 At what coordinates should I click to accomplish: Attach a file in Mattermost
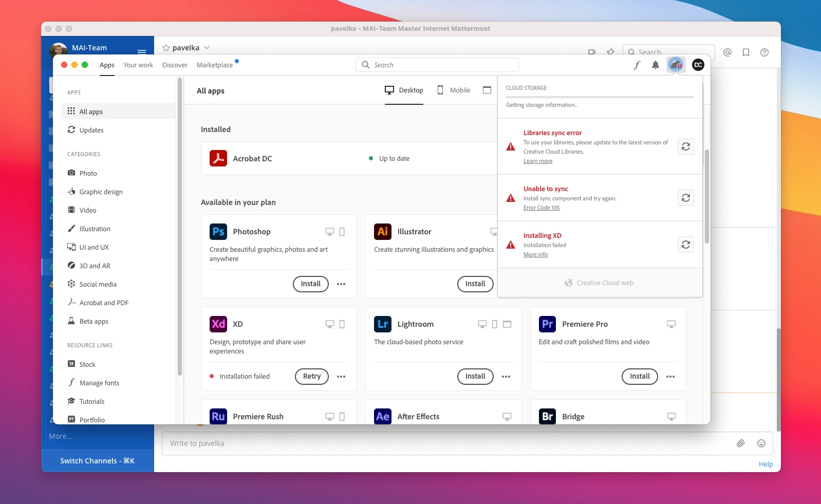(740, 443)
